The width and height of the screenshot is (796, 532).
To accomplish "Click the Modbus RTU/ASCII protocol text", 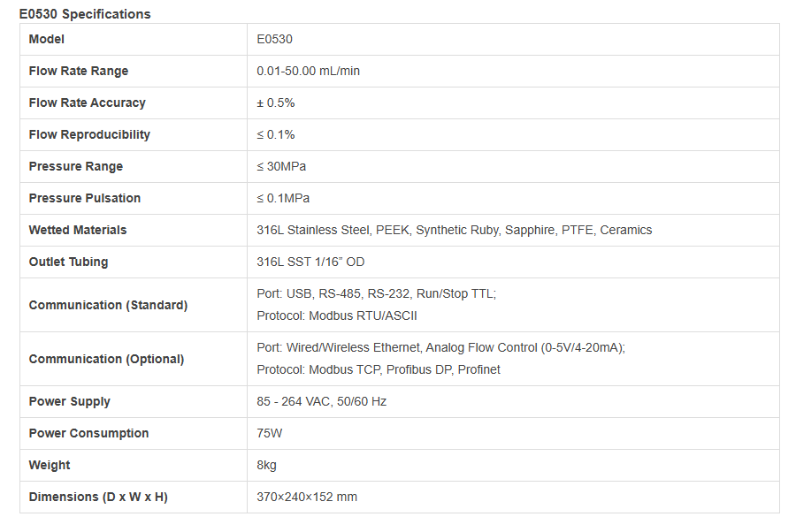I will click(337, 315).
